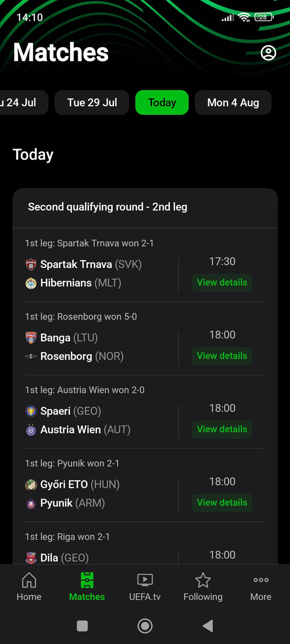
Task: View details for Spartak Trnava vs Hibernians
Action: [x=222, y=282]
